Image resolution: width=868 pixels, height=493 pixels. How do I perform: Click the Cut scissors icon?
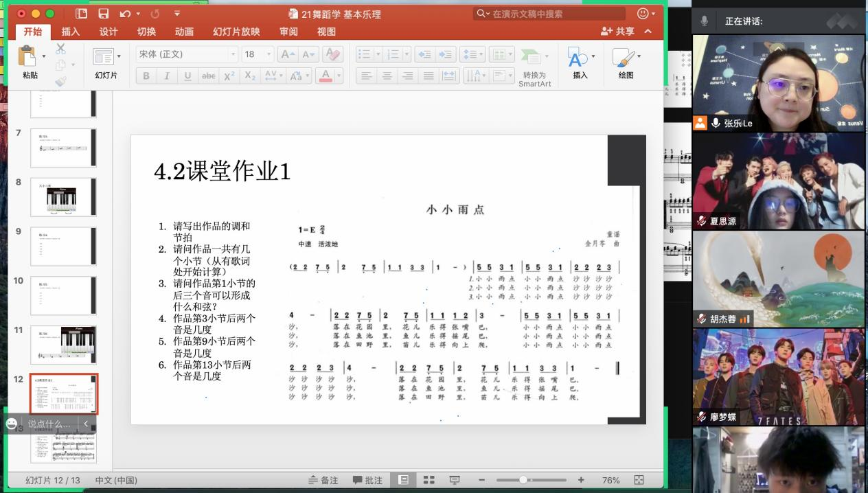click(x=60, y=49)
